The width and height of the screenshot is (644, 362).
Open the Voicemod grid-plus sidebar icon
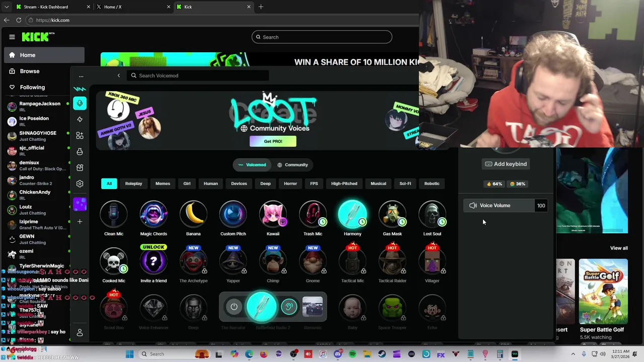[79, 135]
